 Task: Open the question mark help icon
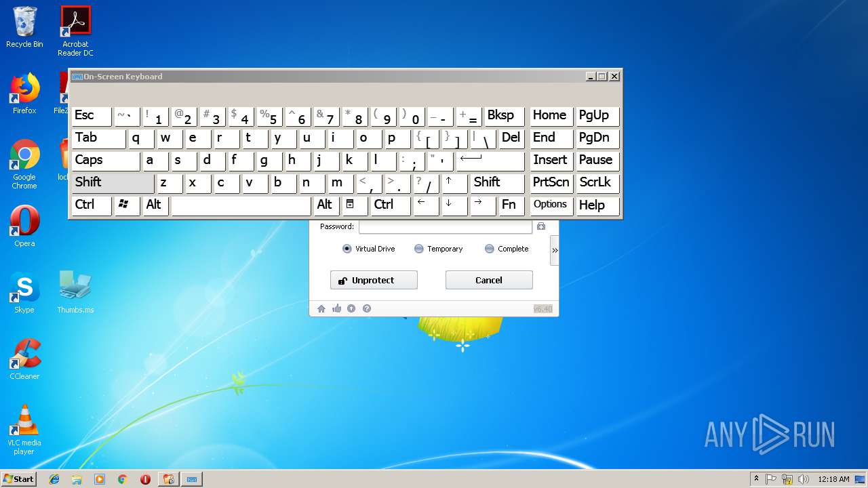click(x=367, y=309)
